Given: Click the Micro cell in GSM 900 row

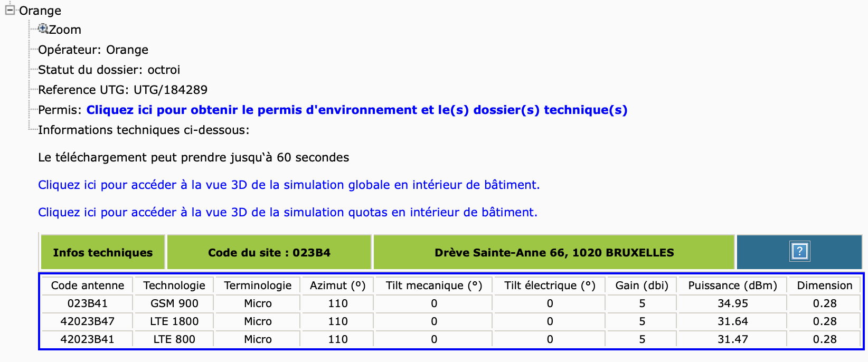Looking at the screenshot, I should click(258, 303).
